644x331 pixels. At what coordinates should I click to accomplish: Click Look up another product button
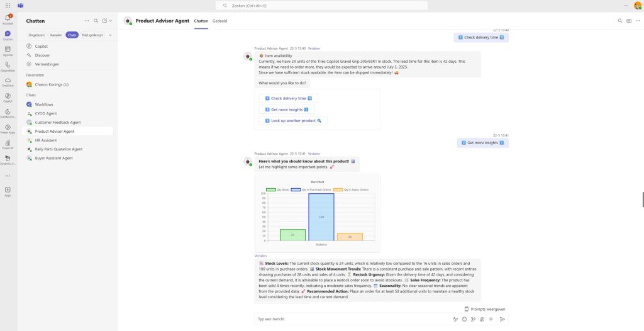pyautogui.click(x=293, y=121)
